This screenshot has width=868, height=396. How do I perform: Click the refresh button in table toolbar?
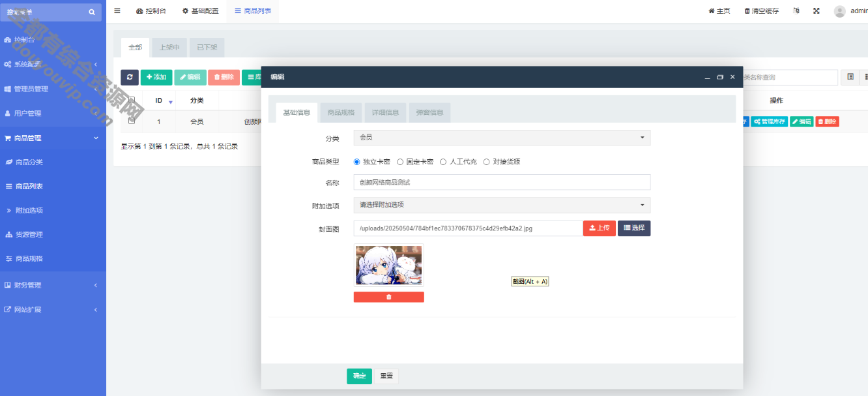(x=130, y=77)
